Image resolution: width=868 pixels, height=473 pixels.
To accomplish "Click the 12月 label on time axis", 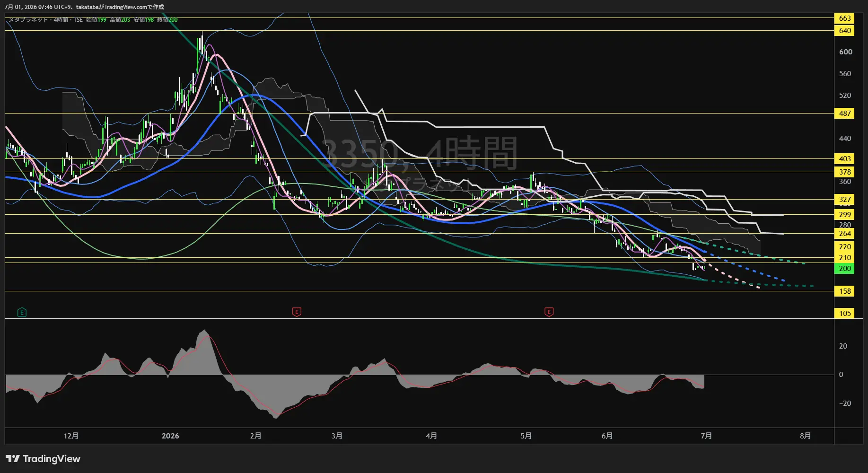I will coord(71,436).
